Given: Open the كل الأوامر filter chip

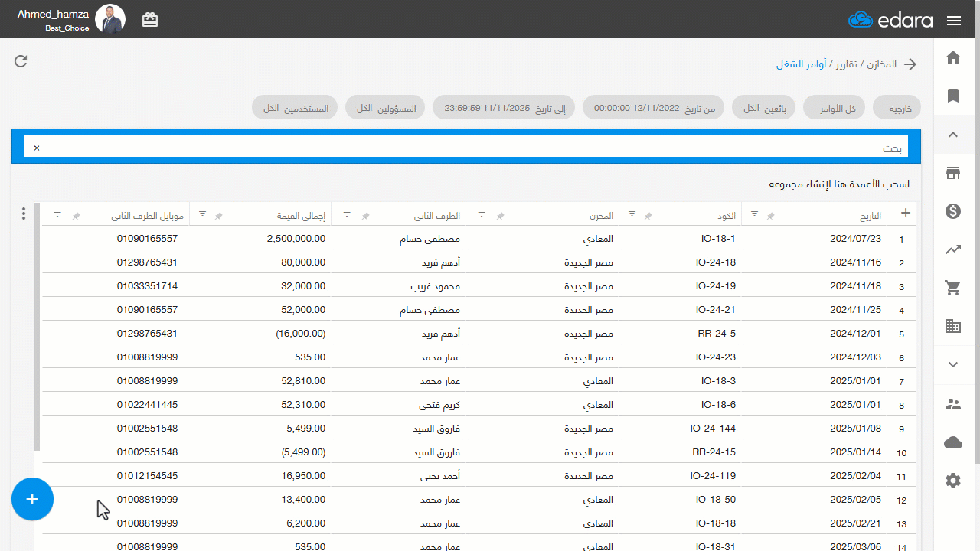Looking at the screenshot, I should 835,109.
